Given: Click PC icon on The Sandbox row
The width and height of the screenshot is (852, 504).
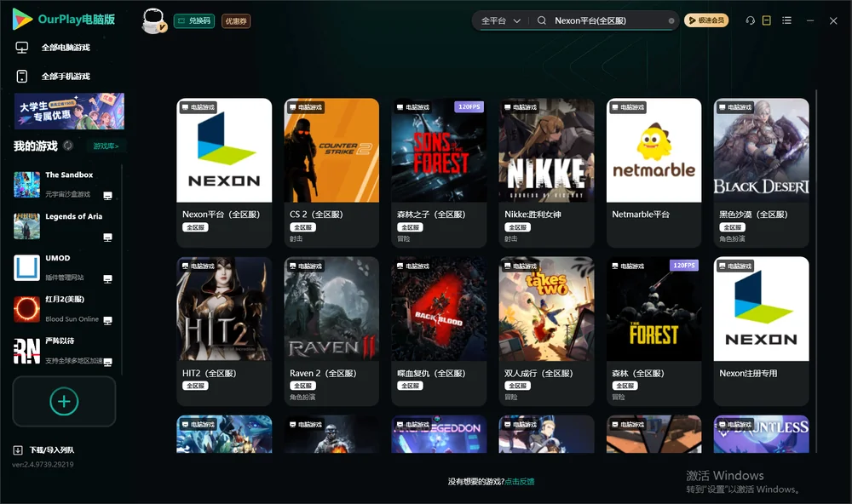Looking at the screenshot, I should point(107,196).
